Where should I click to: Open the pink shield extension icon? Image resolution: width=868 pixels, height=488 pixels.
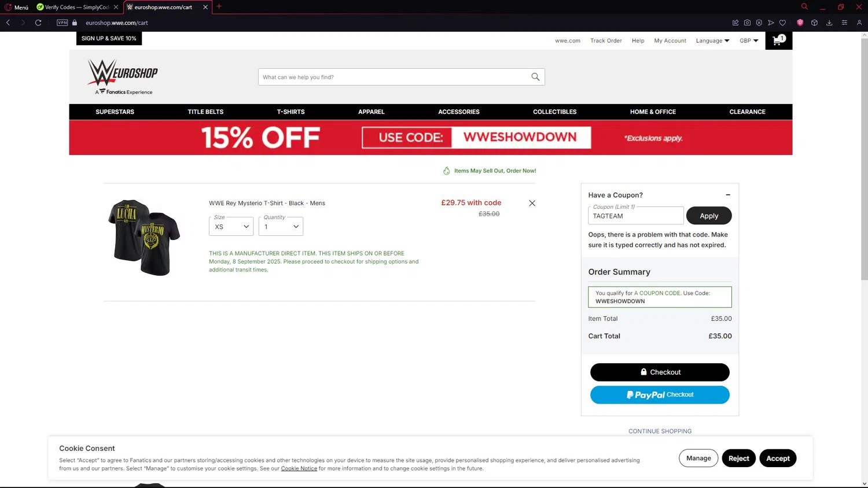[x=800, y=23]
